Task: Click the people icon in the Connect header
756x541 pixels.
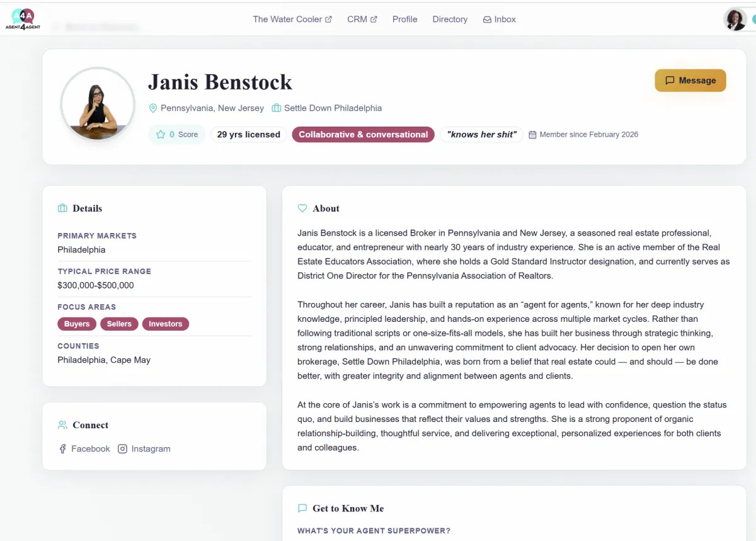Action: [x=62, y=424]
